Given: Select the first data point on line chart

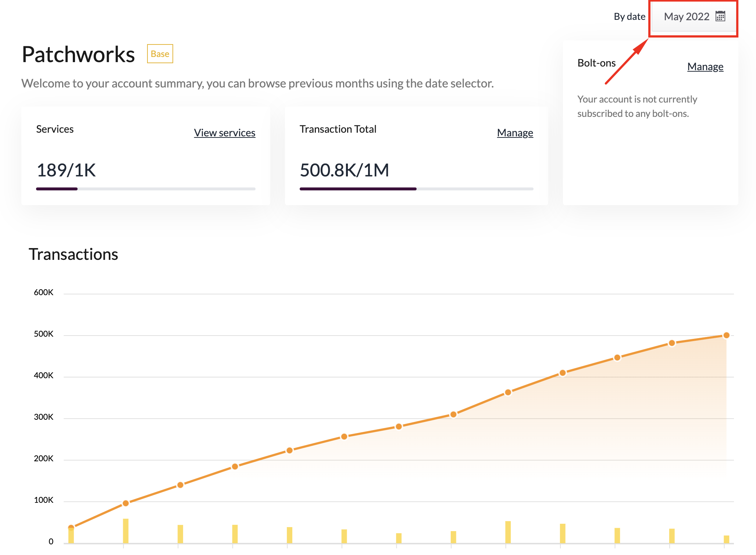Looking at the screenshot, I should (x=71, y=528).
